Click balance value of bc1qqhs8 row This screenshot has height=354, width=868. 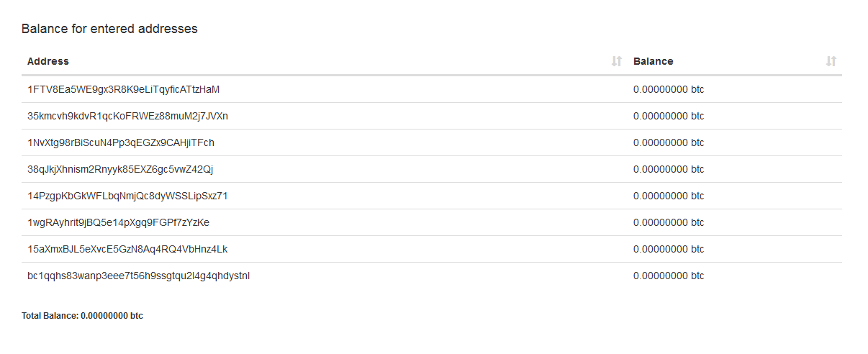pyautogui.click(x=669, y=276)
